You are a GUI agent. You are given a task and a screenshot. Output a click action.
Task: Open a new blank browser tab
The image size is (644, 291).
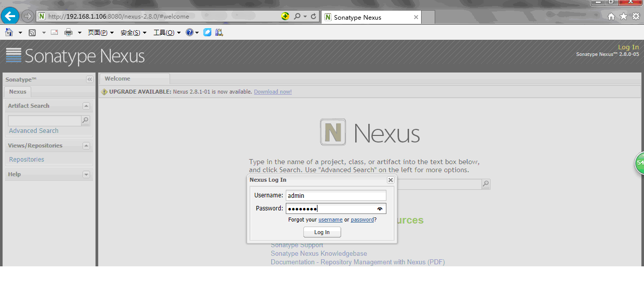428,17
